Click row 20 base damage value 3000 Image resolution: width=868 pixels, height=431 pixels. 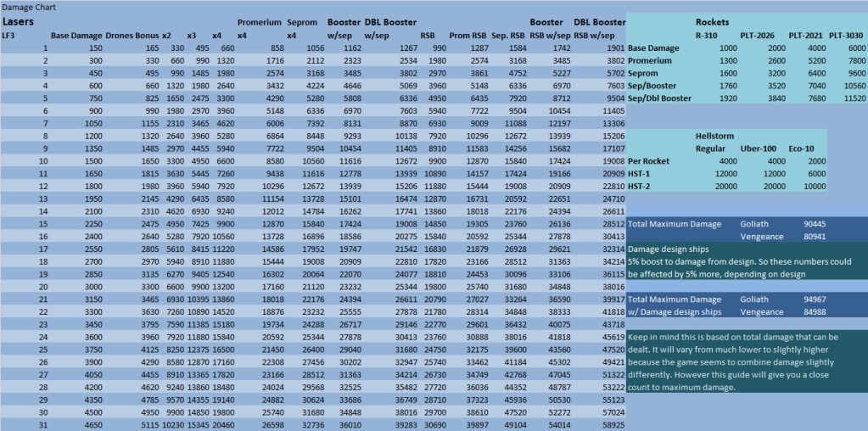92,287
